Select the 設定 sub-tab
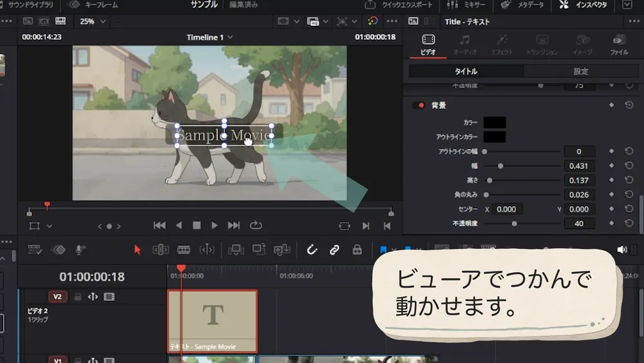 coord(581,71)
